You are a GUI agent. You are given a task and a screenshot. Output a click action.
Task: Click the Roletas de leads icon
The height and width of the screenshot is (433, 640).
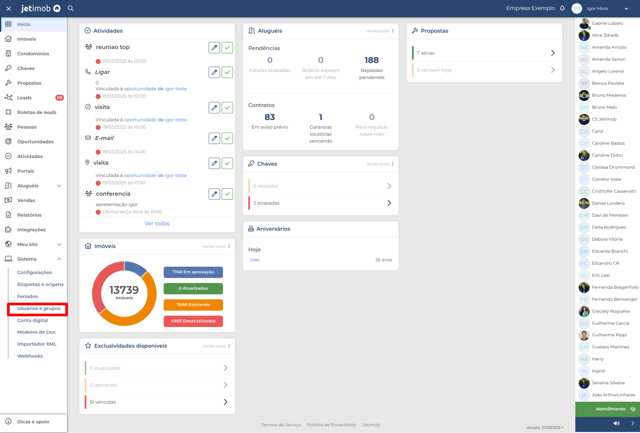[x=8, y=112]
